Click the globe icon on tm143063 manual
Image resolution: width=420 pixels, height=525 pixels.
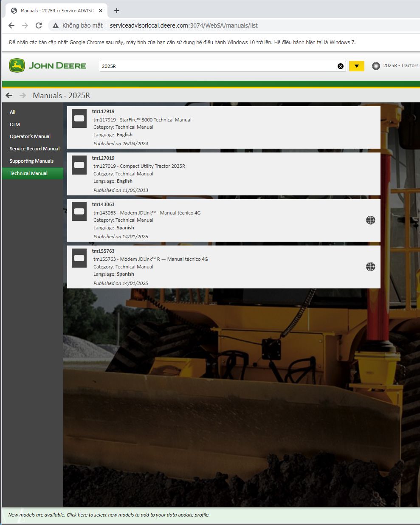(x=370, y=220)
